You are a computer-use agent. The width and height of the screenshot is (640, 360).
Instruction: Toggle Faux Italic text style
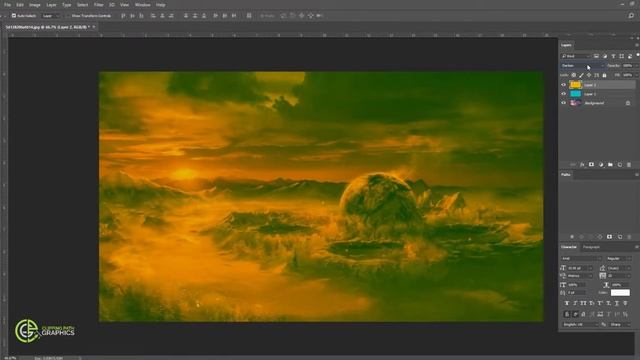pyautogui.click(x=575, y=303)
